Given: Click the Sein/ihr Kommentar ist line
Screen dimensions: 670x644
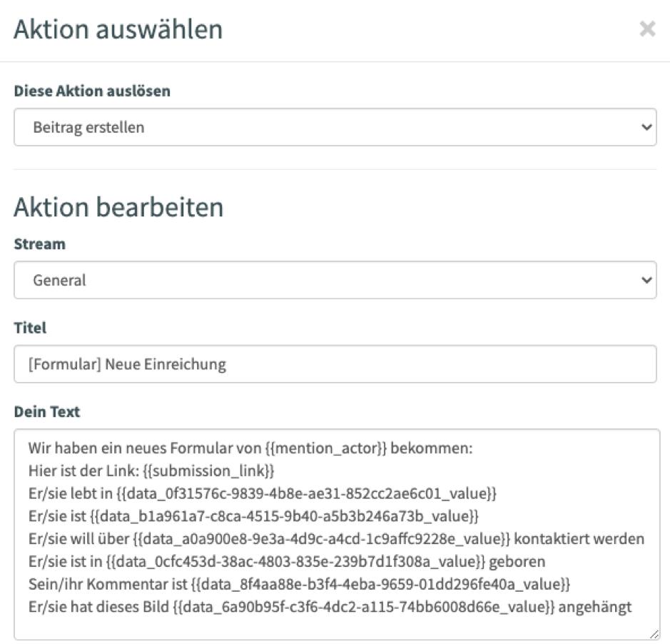Looking at the screenshot, I should 299,584.
